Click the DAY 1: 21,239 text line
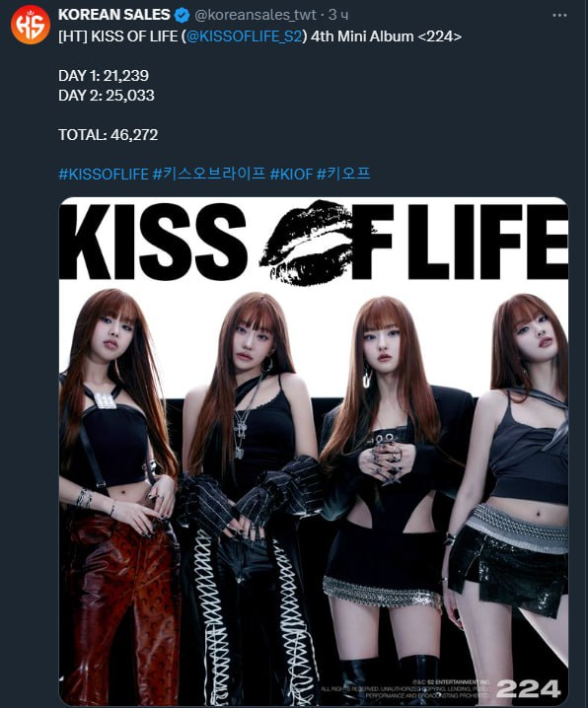 [x=104, y=75]
